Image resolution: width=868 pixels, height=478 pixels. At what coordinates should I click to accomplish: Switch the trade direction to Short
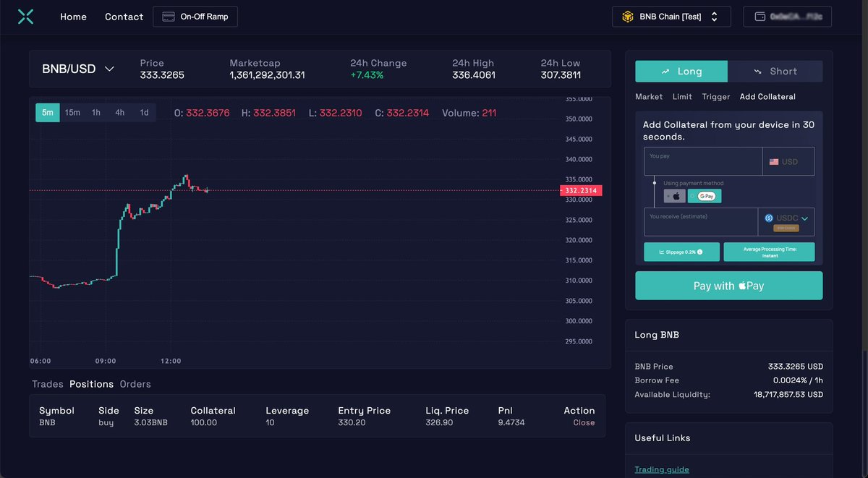(x=775, y=71)
